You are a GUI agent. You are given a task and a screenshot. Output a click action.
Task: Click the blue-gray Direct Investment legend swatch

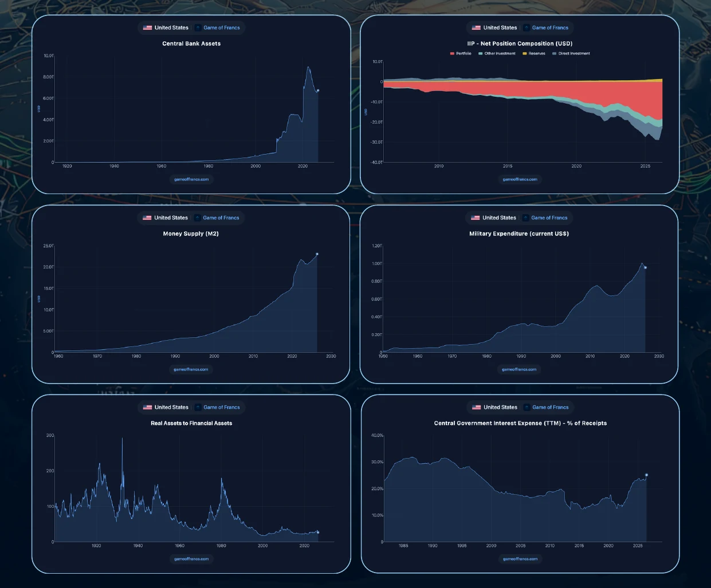pyautogui.click(x=554, y=53)
